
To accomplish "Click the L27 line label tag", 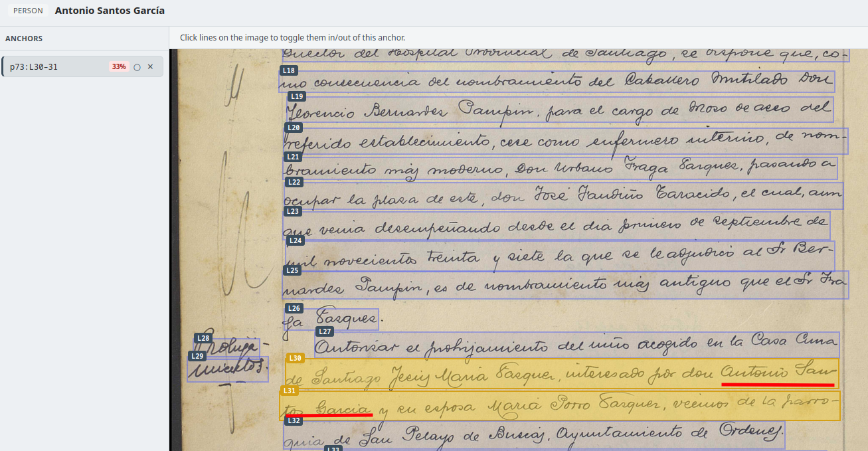I will point(325,331).
